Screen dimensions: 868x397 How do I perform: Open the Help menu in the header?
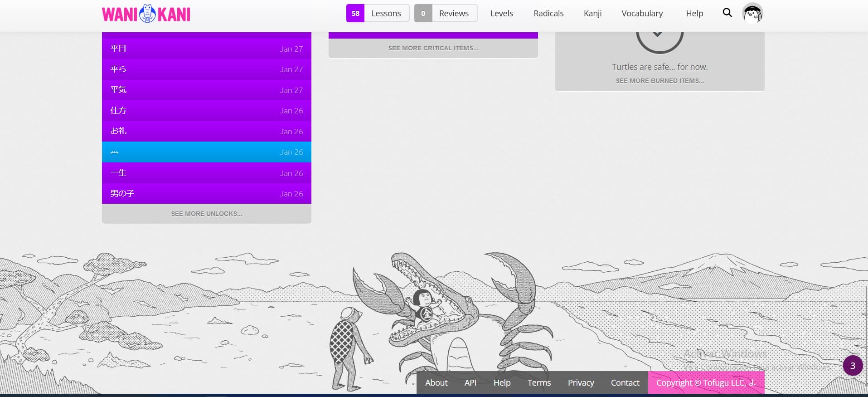pos(694,13)
